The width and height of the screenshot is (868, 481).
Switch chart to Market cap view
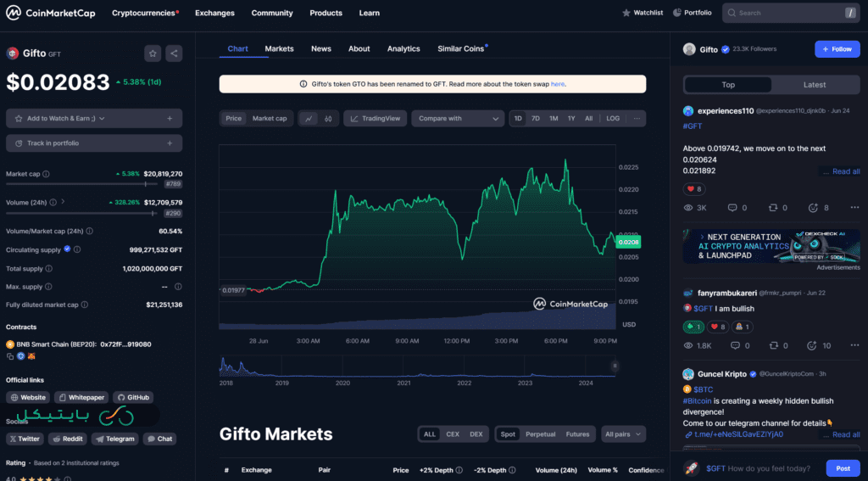pyautogui.click(x=270, y=119)
